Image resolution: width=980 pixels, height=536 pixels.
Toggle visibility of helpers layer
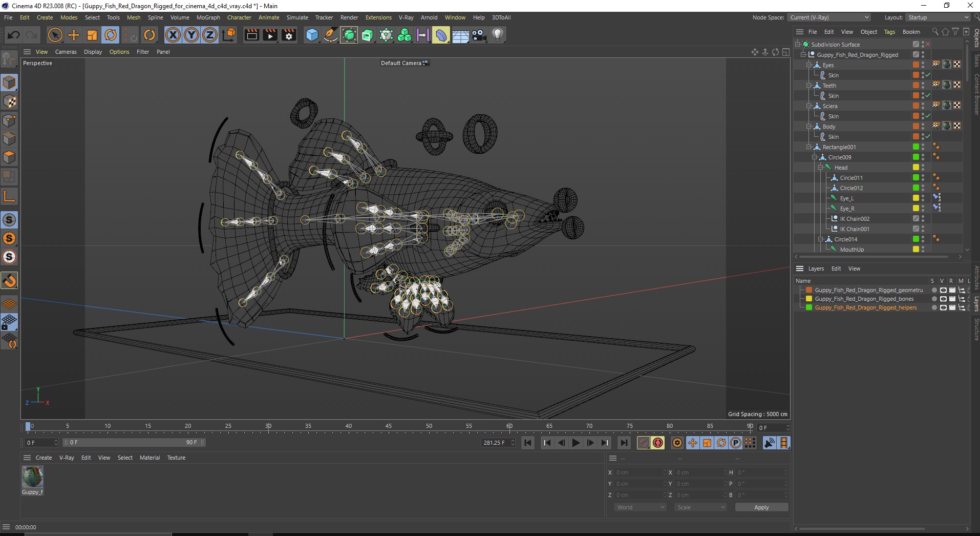pos(943,307)
